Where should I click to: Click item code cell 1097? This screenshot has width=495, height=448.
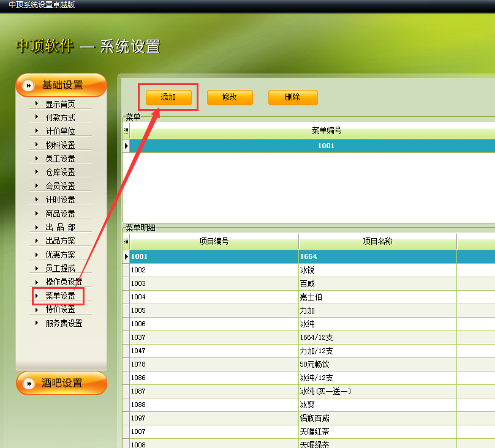[214, 419]
